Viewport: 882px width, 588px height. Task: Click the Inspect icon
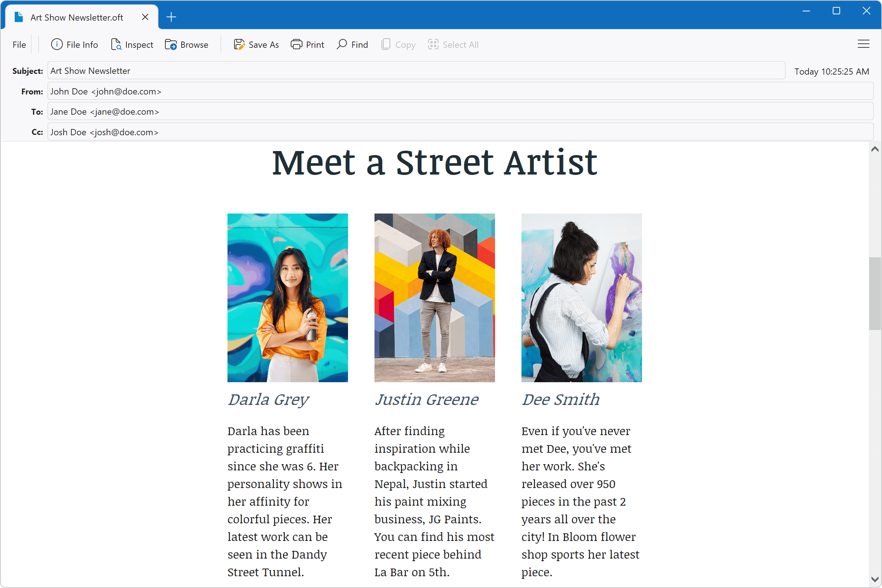[x=116, y=44]
